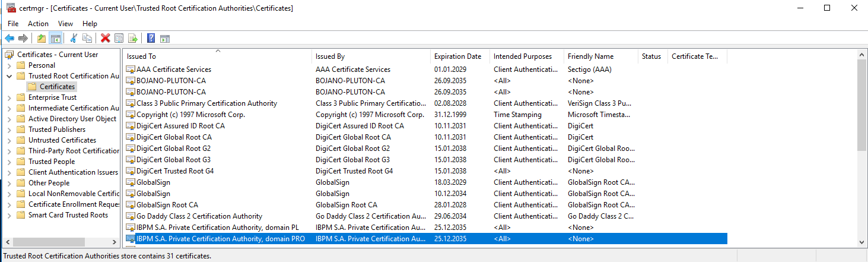This screenshot has height=262, width=868.
Task: Expand the Intermediate Certification Authorities node
Action: pyautogui.click(x=9, y=108)
